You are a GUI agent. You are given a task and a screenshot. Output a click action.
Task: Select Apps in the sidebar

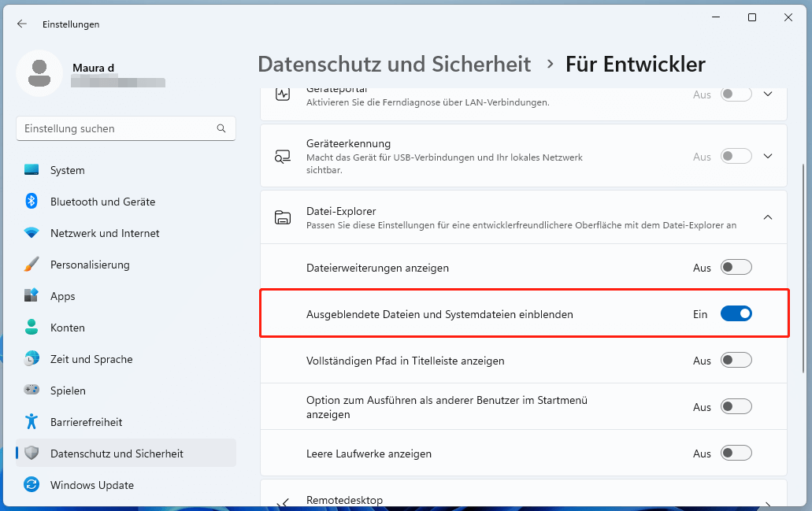point(63,296)
